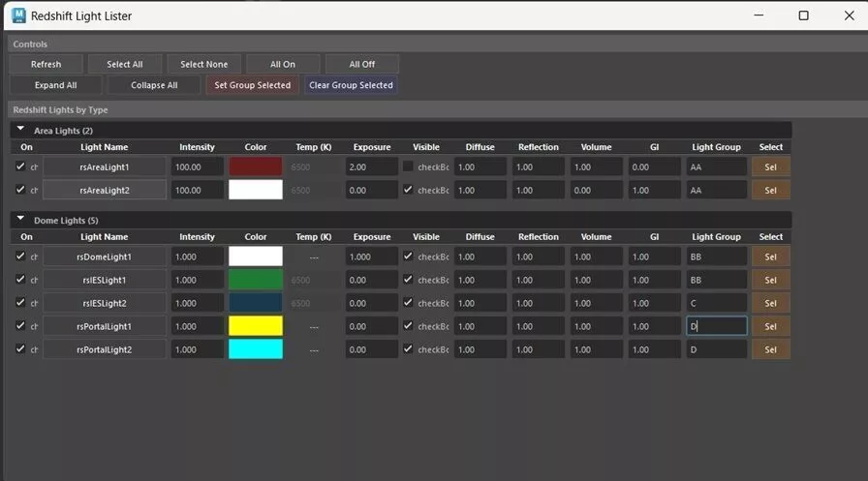Click Clear Group Selected button

click(x=351, y=85)
